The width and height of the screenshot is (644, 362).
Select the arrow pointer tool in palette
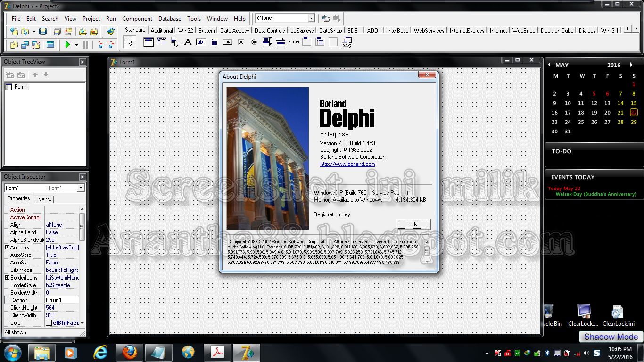[x=130, y=42]
